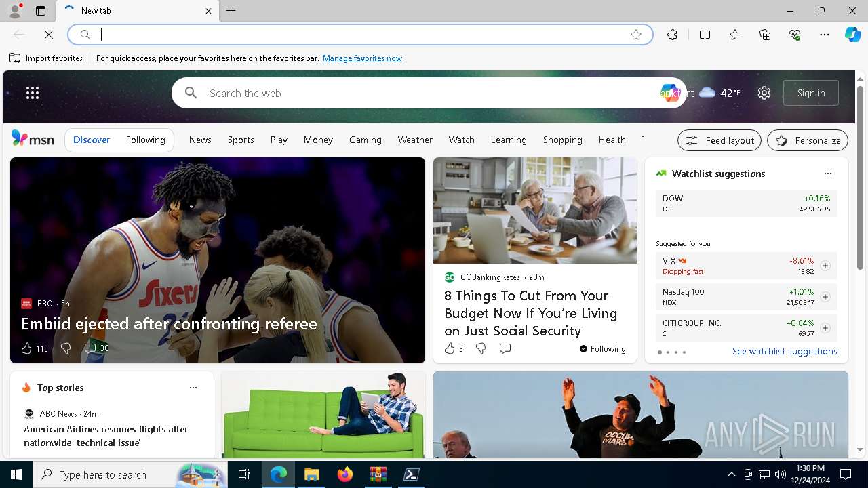Open the Weather category
This screenshot has width=868, height=488.
(x=415, y=140)
